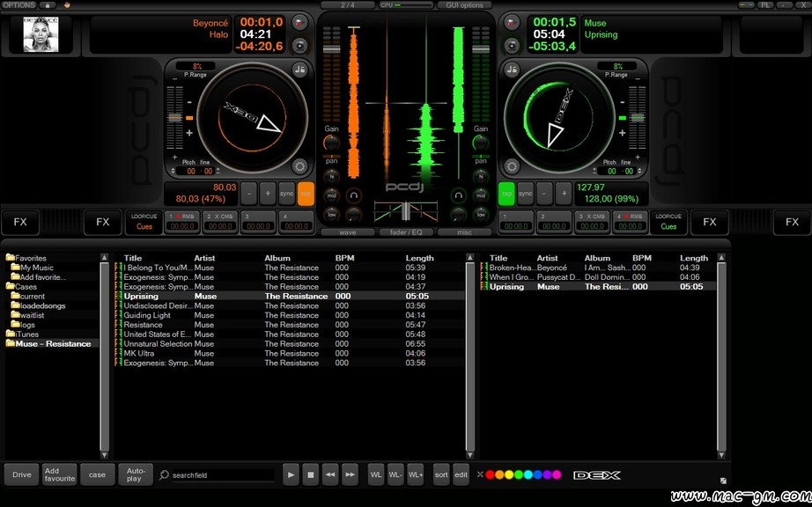Click the Drive button
812x507 pixels.
tap(22, 474)
